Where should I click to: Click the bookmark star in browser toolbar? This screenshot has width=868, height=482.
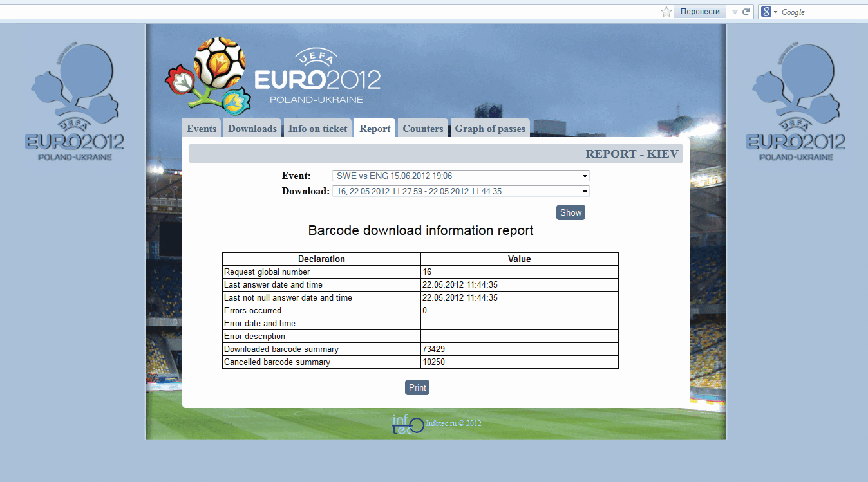(666, 11)
